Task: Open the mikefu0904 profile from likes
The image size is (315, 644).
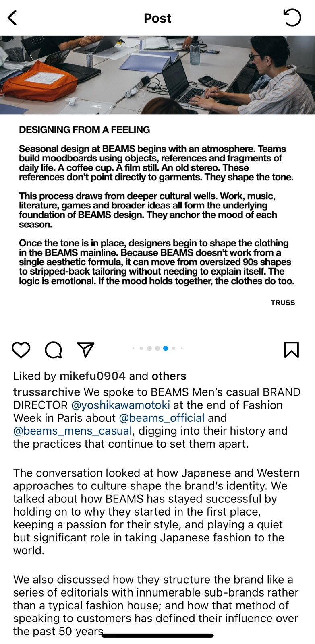Action: click(93, 376)
